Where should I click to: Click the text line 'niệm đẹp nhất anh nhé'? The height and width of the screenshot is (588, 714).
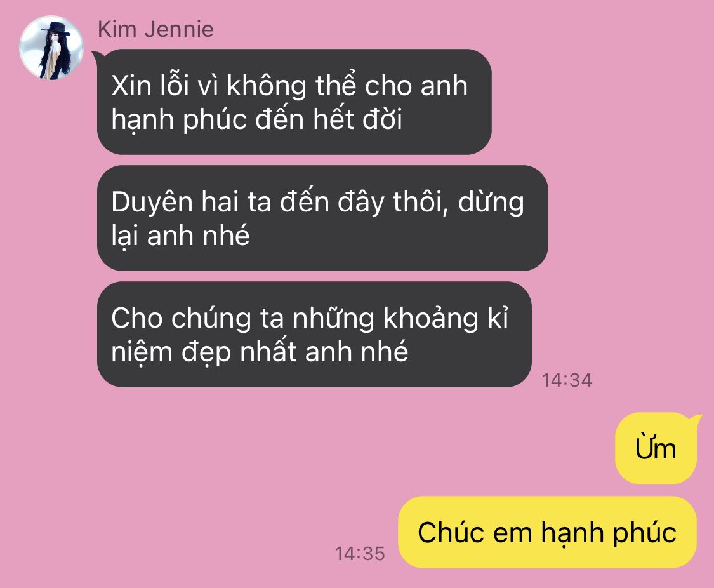(x=260, y=352)
